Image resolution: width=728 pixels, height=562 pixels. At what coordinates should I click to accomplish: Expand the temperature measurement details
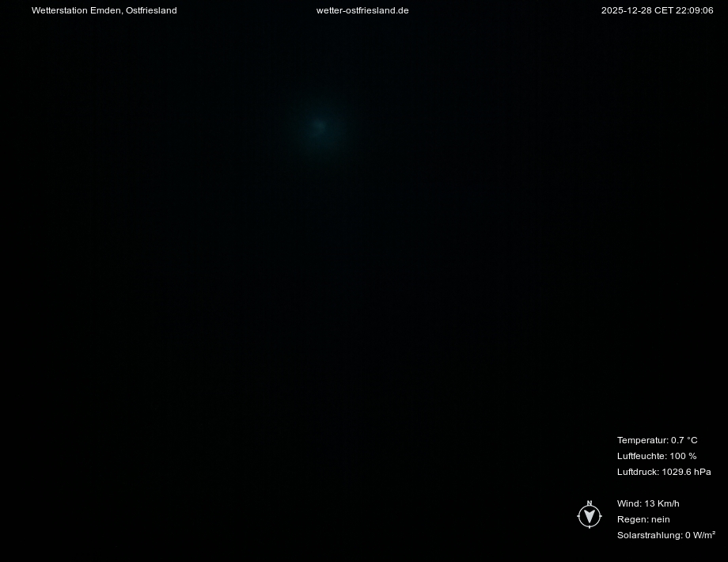click(657, 440)
